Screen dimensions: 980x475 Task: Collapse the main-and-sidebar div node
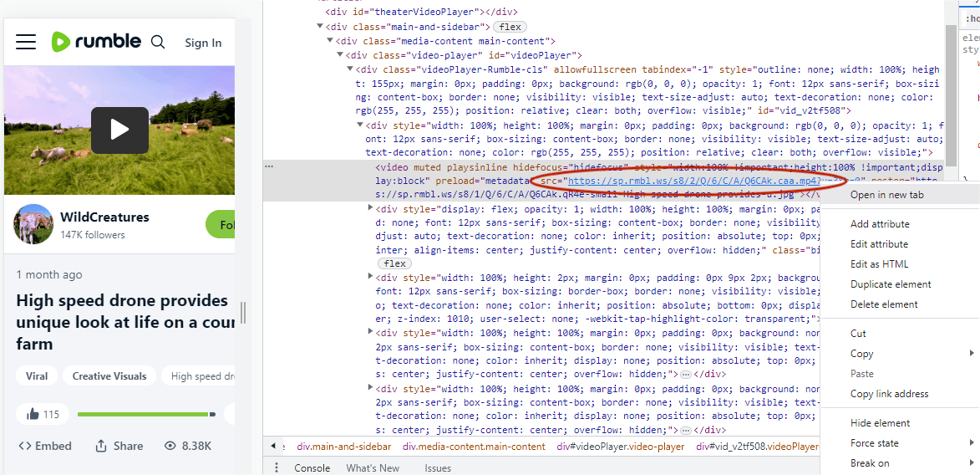320,27
